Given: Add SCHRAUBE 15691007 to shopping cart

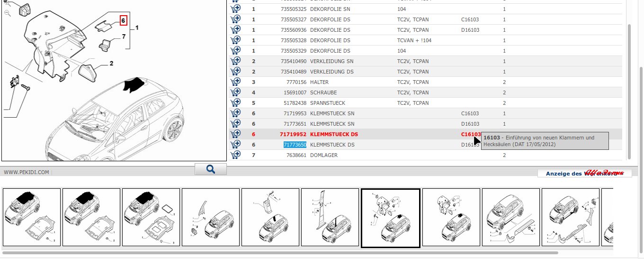Looking at the screenshot, I should click(x=235, y=92).
